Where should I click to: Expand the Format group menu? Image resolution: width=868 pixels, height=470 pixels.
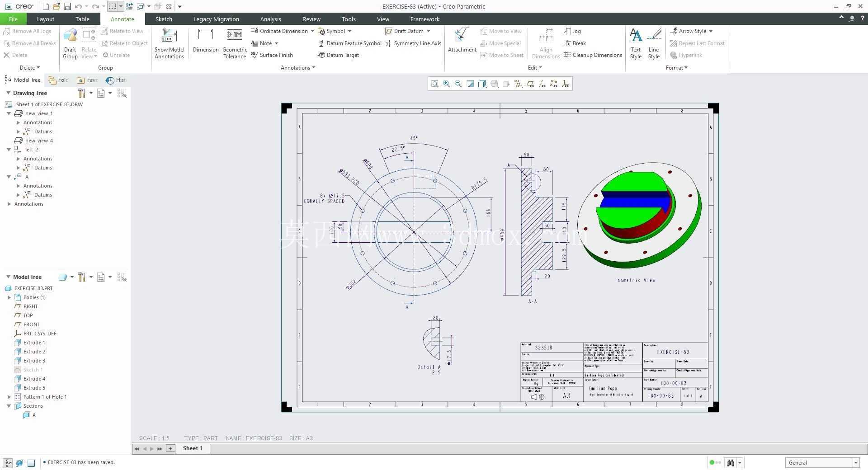point(676,68)
